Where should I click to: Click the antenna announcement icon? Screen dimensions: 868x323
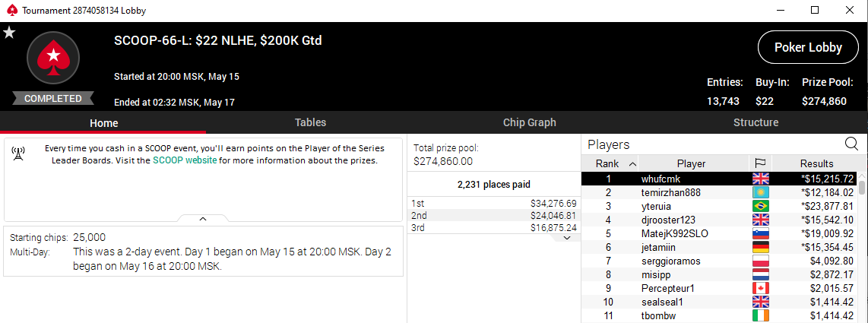17,154
